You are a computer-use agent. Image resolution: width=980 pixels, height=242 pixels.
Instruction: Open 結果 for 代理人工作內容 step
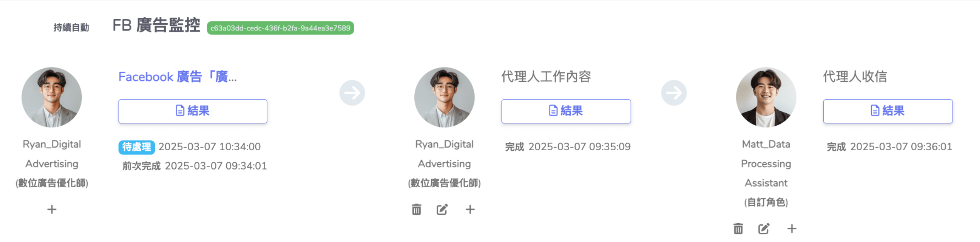pos(566,111)
